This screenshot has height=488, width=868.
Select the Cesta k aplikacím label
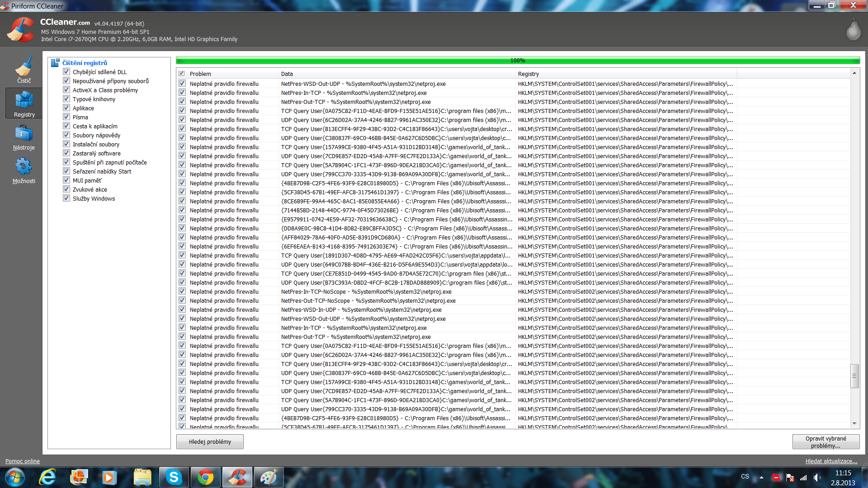95,126
